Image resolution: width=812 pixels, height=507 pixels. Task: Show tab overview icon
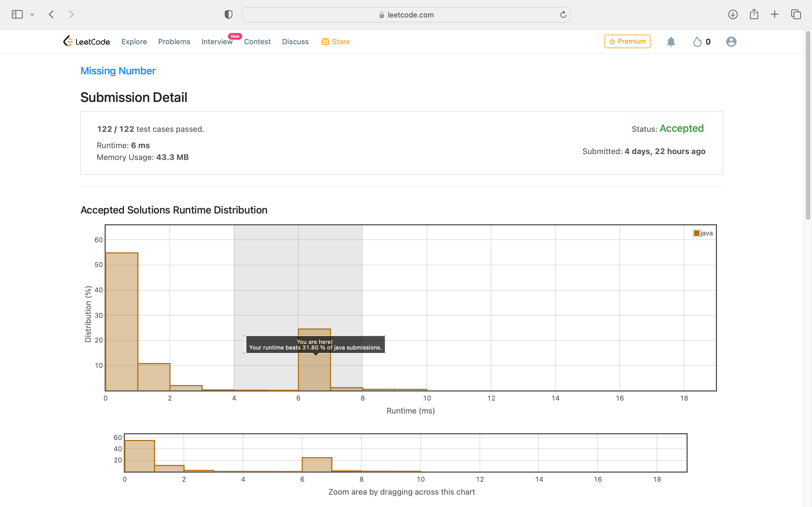tap(796, 14)
